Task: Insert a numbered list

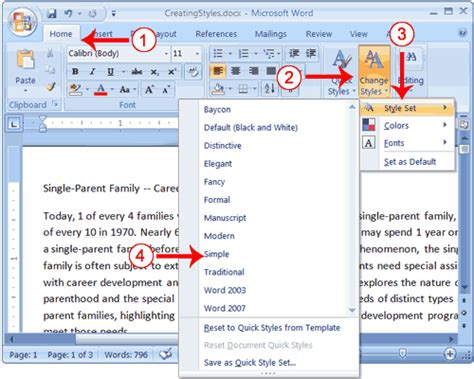Action: (x=243, y=53)
